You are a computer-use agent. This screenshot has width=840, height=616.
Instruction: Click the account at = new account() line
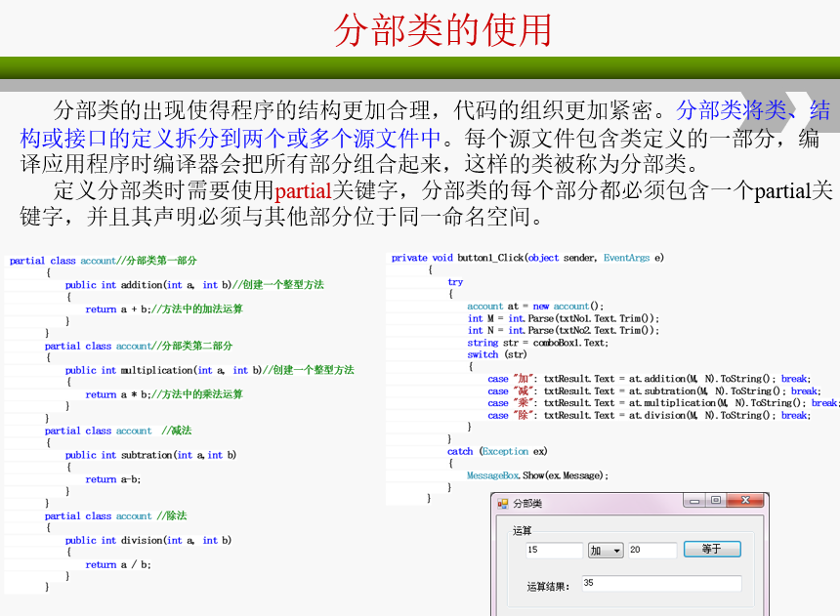click(x=535, y=307)
